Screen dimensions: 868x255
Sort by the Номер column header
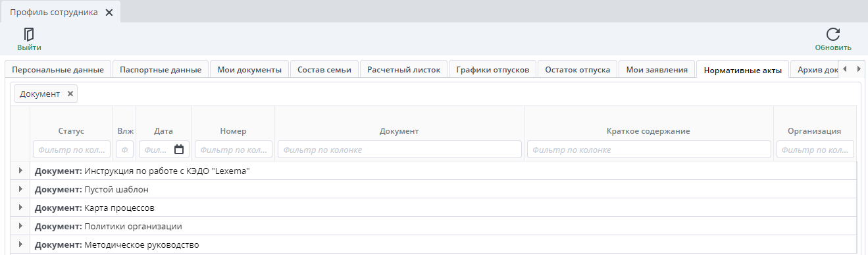point(233,131)
